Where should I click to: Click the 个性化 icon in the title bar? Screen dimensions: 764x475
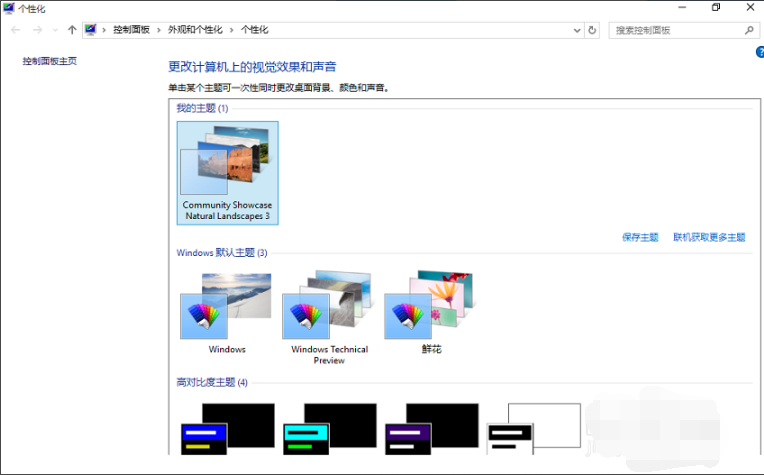point(8,7)
